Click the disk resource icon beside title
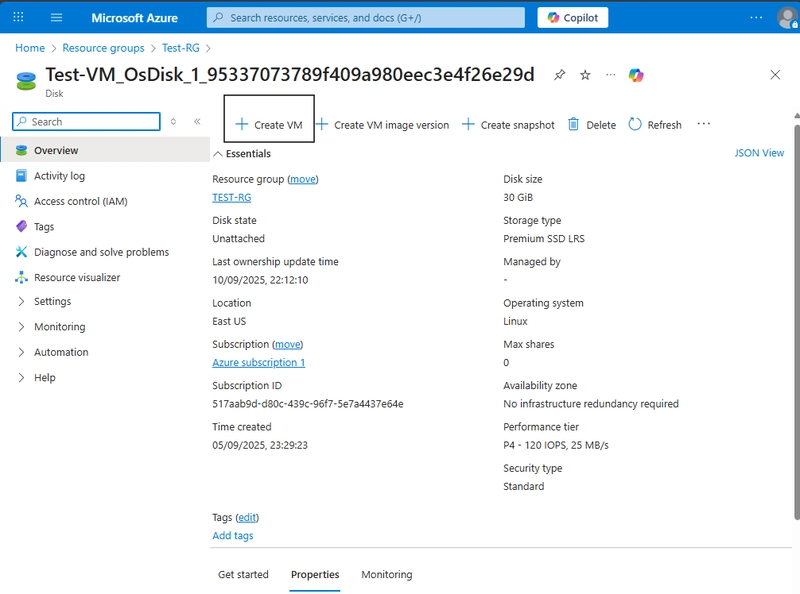800x594 pixels. (26, 81)
